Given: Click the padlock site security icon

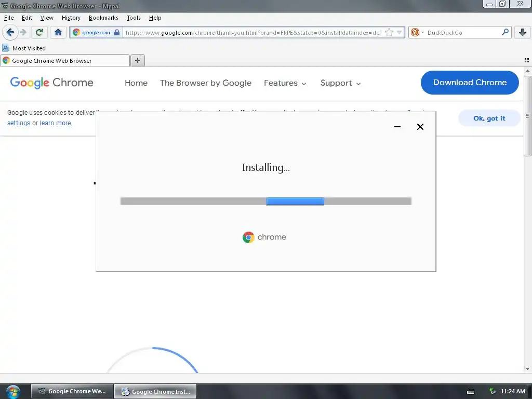Looking at the screenshot, I should [x=117, y=33].
